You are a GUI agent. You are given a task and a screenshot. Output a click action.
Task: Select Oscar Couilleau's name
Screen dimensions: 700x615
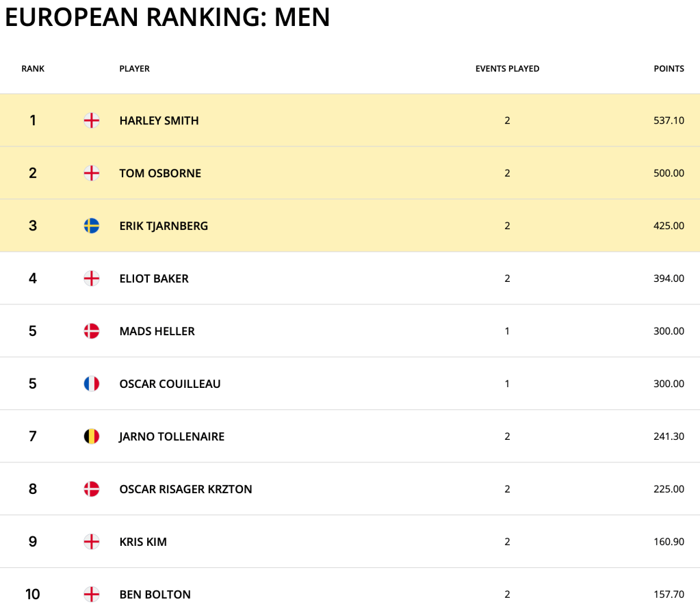(170, 384)
